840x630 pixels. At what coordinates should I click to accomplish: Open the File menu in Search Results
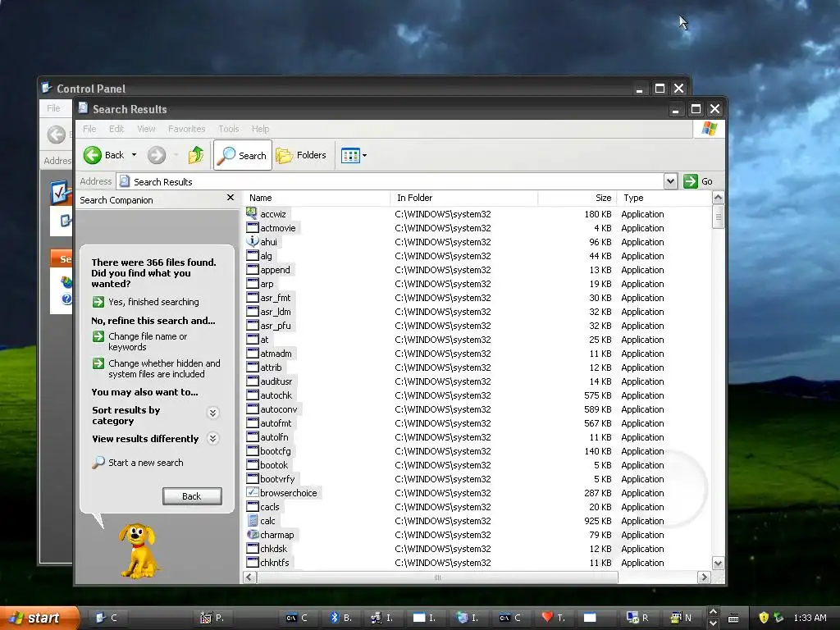[x=89, y=129]
